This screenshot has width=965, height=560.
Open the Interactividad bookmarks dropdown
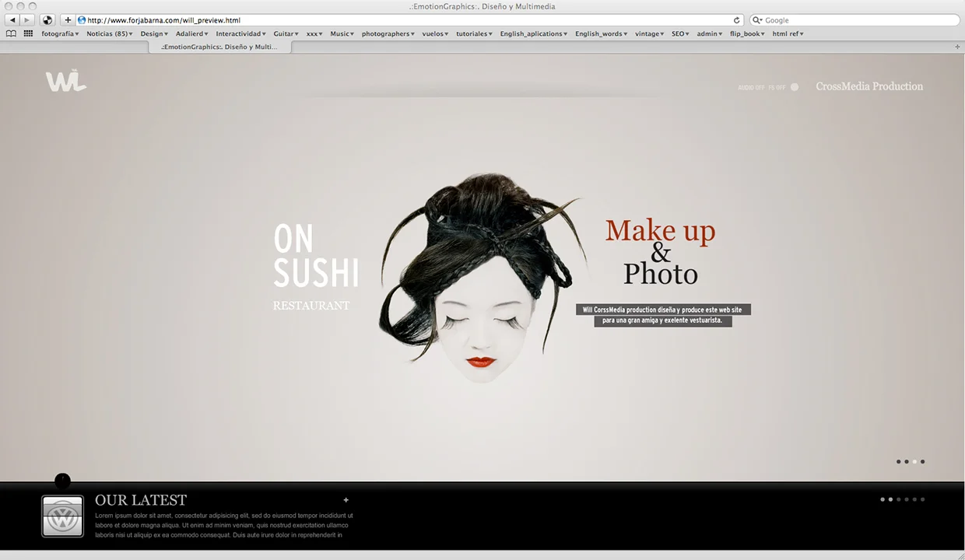(x=241, y=33)
